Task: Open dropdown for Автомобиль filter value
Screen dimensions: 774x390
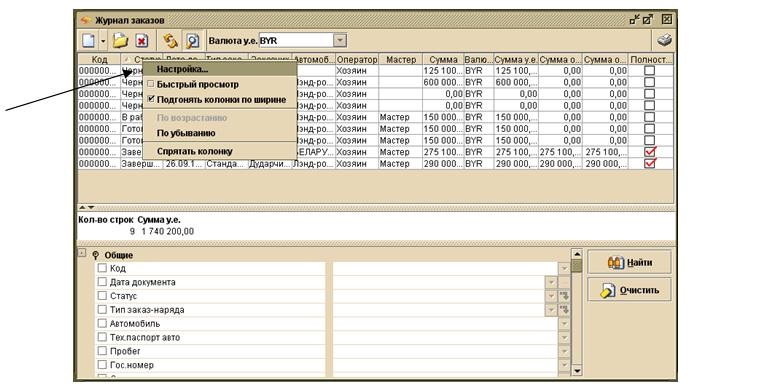Action: [564, 323]
